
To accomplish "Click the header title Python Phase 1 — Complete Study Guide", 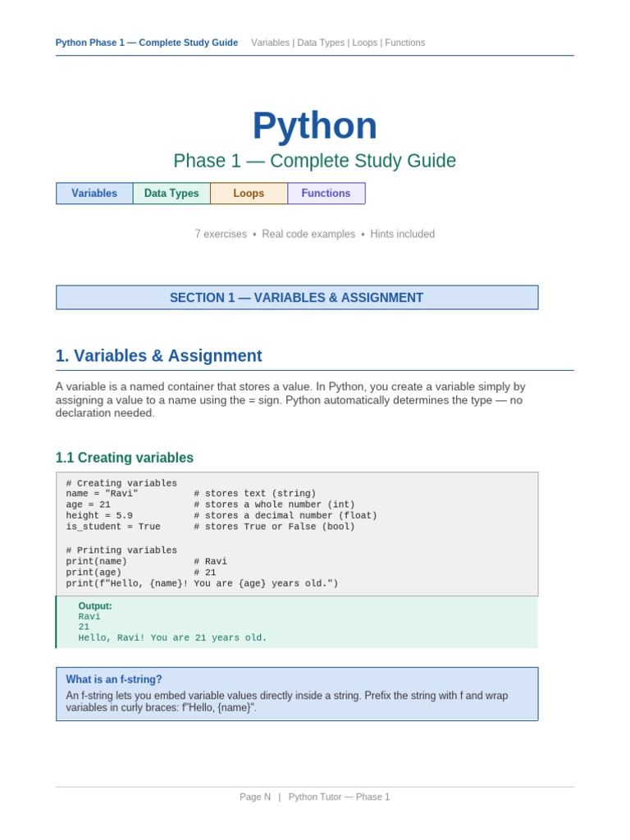I will click(147, 43).
